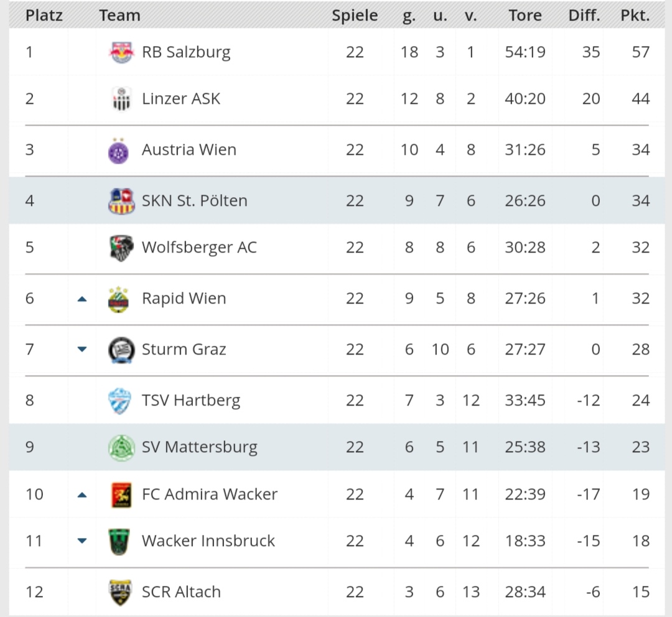This screenshot has height=617, width=672.
Task: Click the Wolfsberger AC wolf logo
Action: pyautogui.click(x=122, y=248)
